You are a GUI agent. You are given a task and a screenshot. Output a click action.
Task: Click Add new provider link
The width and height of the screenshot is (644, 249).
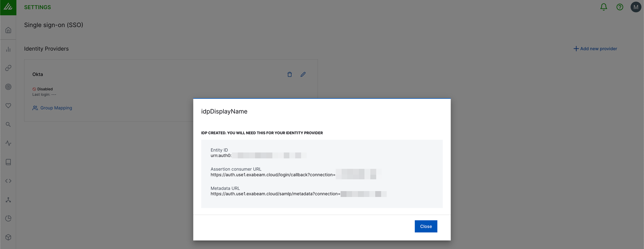pyautogui.click(x=595, y=49)
